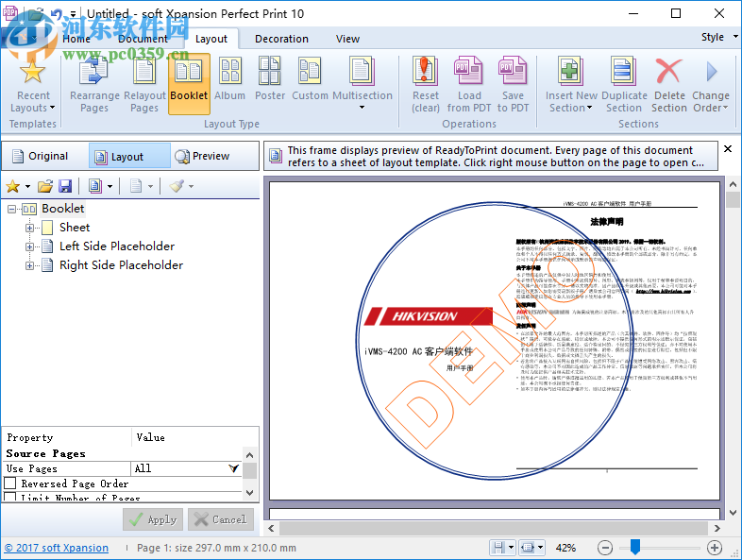Expand the Sheet tree node
Viewport: 742px width, 560px height.
click(29, 228)
